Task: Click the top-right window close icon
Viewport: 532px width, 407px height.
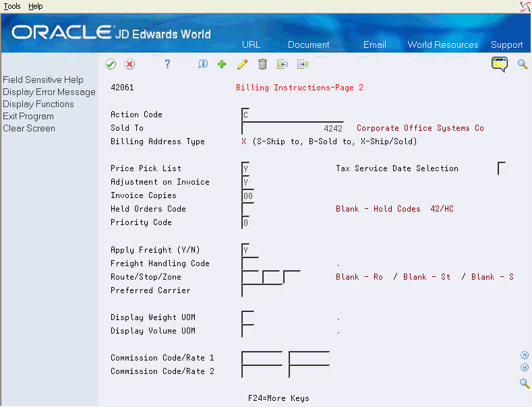Action: [x=525, y=6]
